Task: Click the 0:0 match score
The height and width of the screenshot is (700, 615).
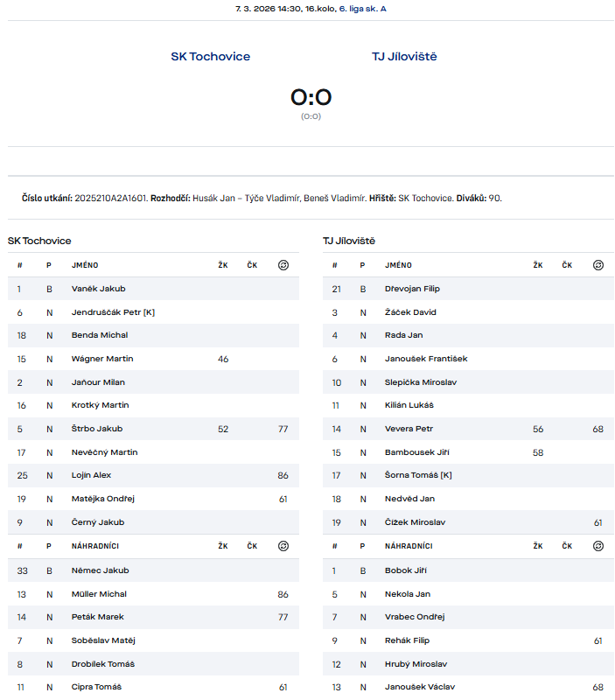Action: point(311,97)
